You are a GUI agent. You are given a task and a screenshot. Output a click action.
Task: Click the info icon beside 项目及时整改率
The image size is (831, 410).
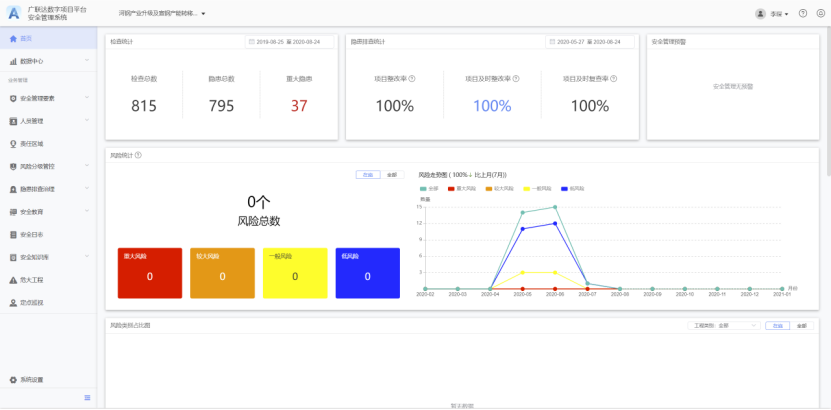518,78
